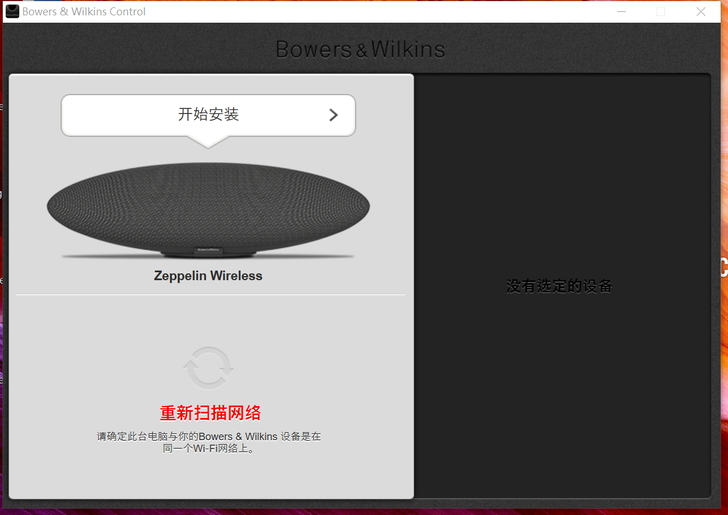Close the Bowers & Wilkins Control window

(x=701, y=12)
